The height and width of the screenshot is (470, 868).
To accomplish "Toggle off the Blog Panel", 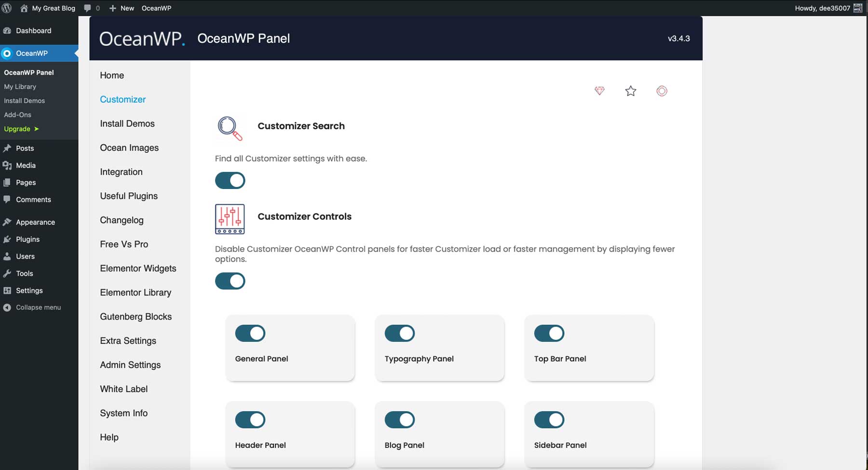I will pyautogui.click(x=400, y=419).
